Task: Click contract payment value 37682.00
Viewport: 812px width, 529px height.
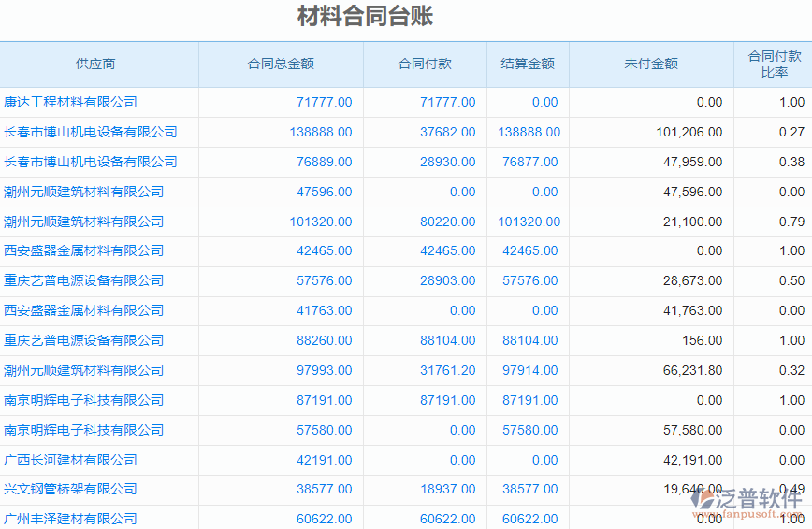Action: pos(447,132)
